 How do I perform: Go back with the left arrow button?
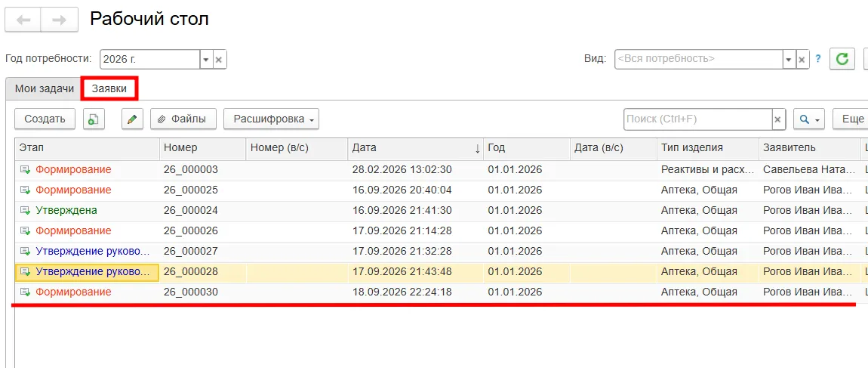[x=23, y=20]
